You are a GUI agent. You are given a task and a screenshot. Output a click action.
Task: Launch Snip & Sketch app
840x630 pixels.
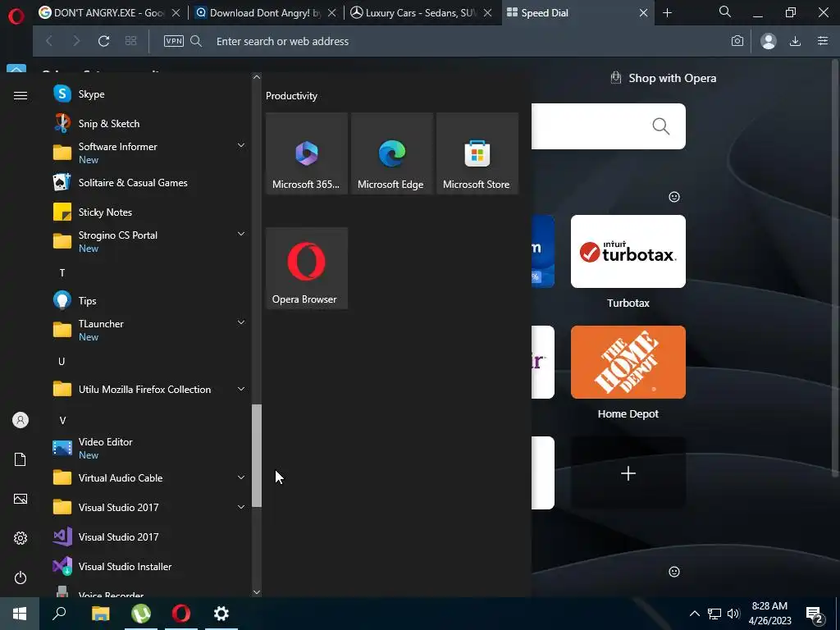149,124
